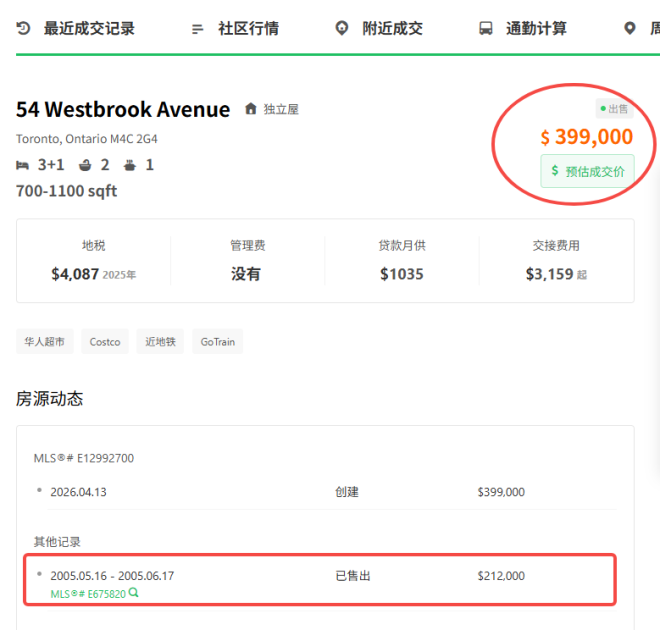
Task: Click the bed icon showing 3+1 bedrooms
Action: coord(23,165)
